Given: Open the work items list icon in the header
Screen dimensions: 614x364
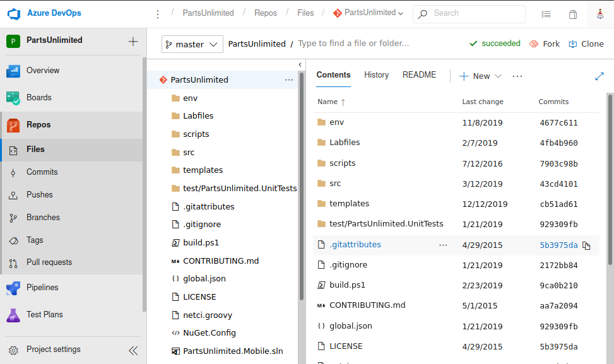Looking at the screenshot, I should tap(546, 15).
